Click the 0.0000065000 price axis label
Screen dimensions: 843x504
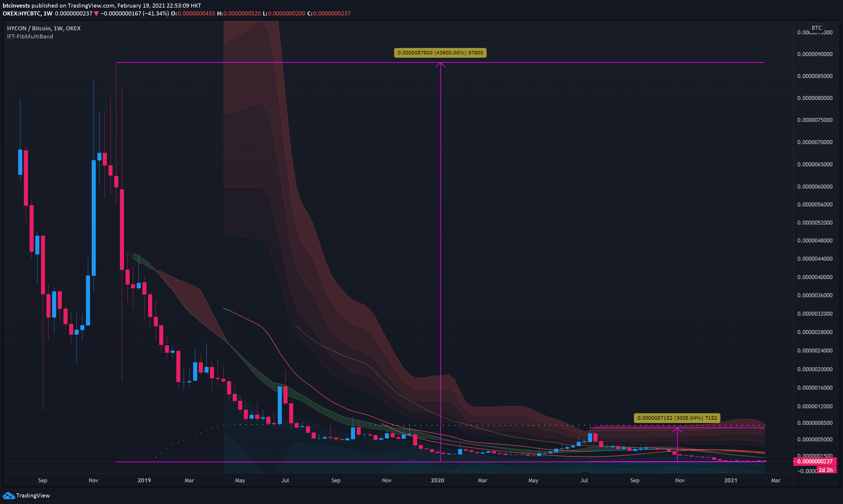pyautogui.click(x=815, y=164)
